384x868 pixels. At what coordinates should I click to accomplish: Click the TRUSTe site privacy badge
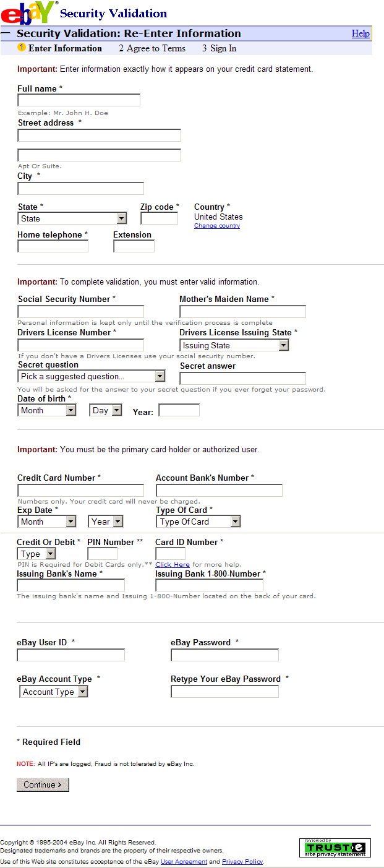(x=335, y=848)
